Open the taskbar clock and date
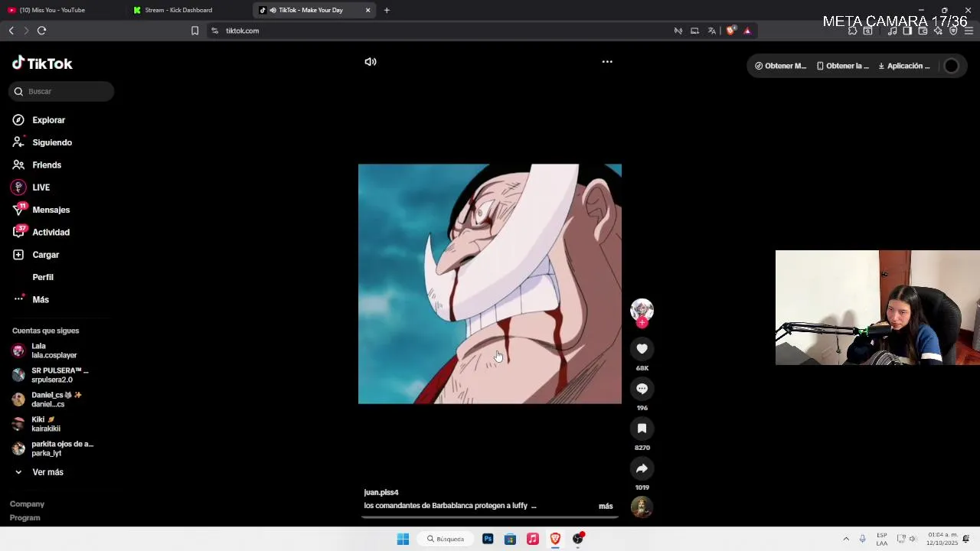This screenshot has height=551, width=980. 942,539
